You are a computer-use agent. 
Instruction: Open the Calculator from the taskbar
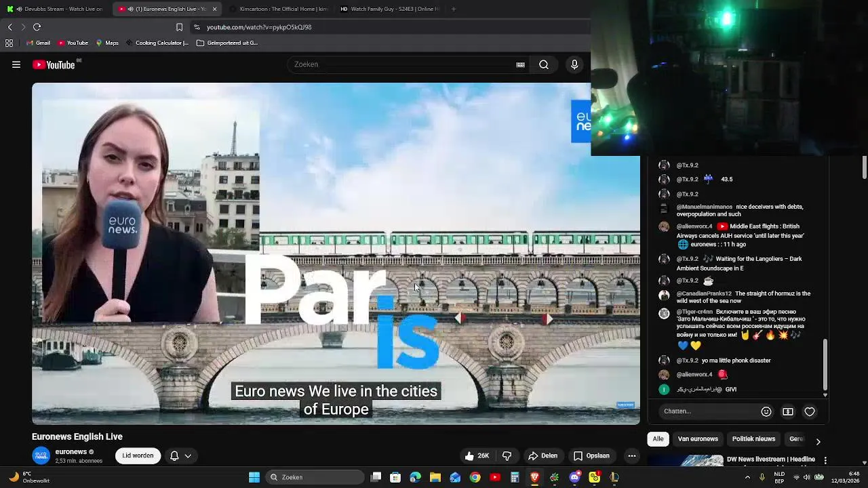pyautogui.click(x=515, y=477)
